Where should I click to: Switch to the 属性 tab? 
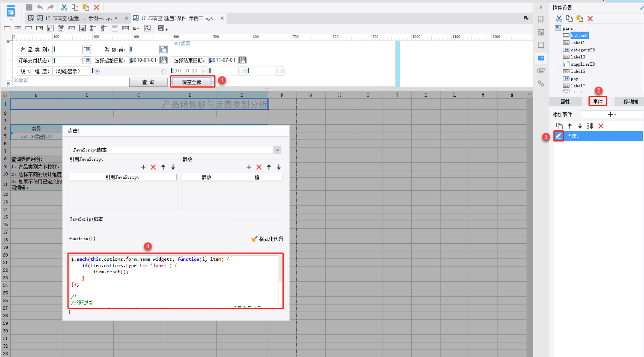point(565,102)
